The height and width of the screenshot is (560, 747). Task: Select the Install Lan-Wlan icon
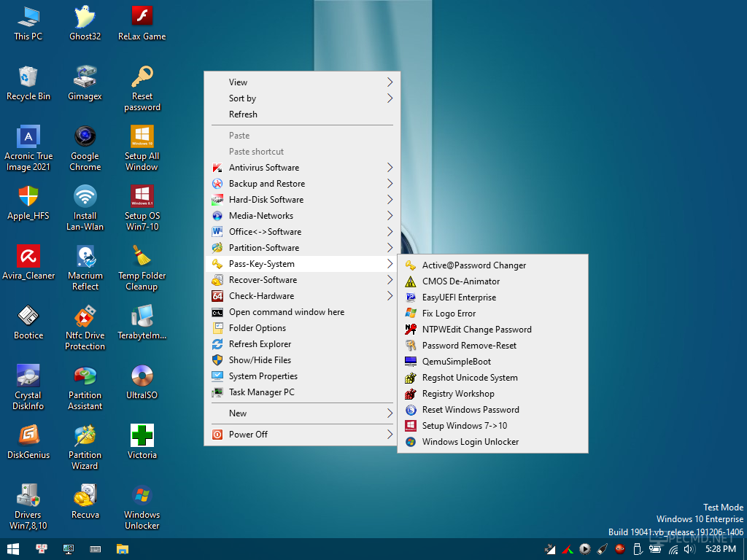pyautogui.click(x=85, y=208)
